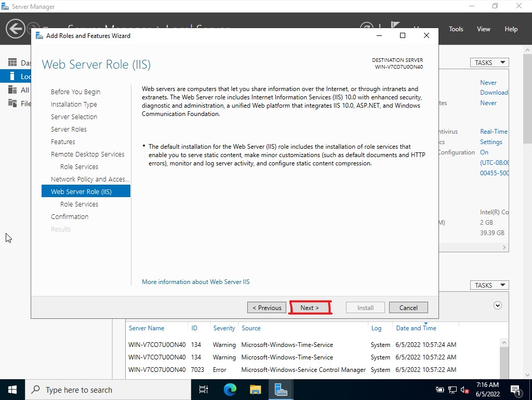Sort events by ID column
The image size is (532, 400).
194,328
